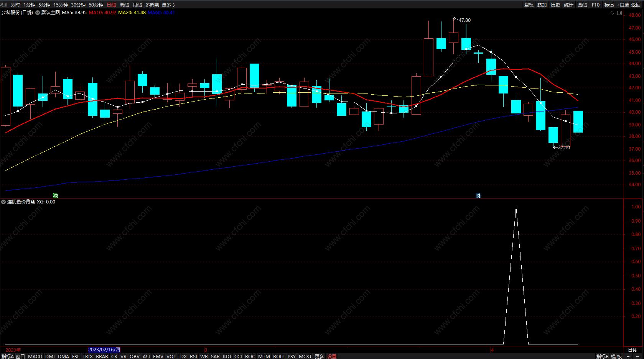Image resolution: width=644 pixels, height=359 pixels.
Task: Select the FSL indicator
Action: click(x=76, y=356)
